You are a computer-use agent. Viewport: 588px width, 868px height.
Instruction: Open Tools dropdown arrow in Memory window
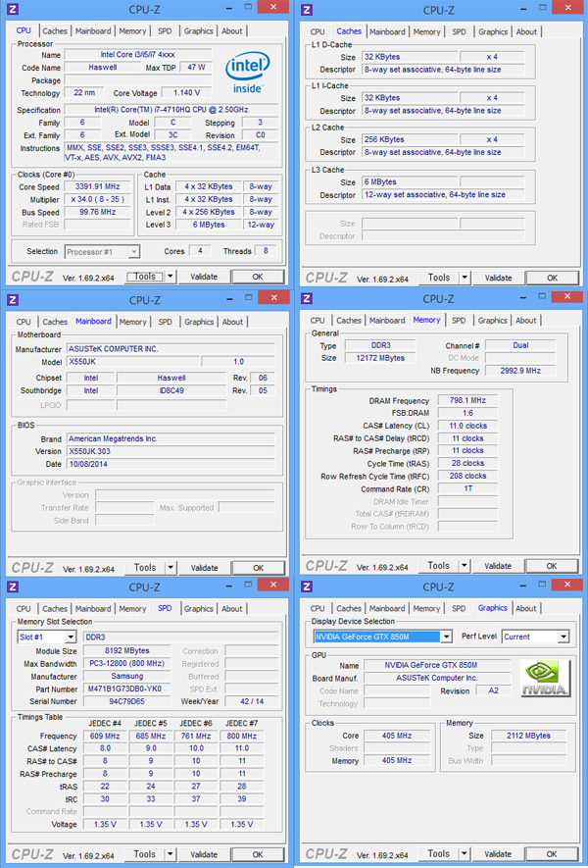pyautogui.click(x=465, y=566)
